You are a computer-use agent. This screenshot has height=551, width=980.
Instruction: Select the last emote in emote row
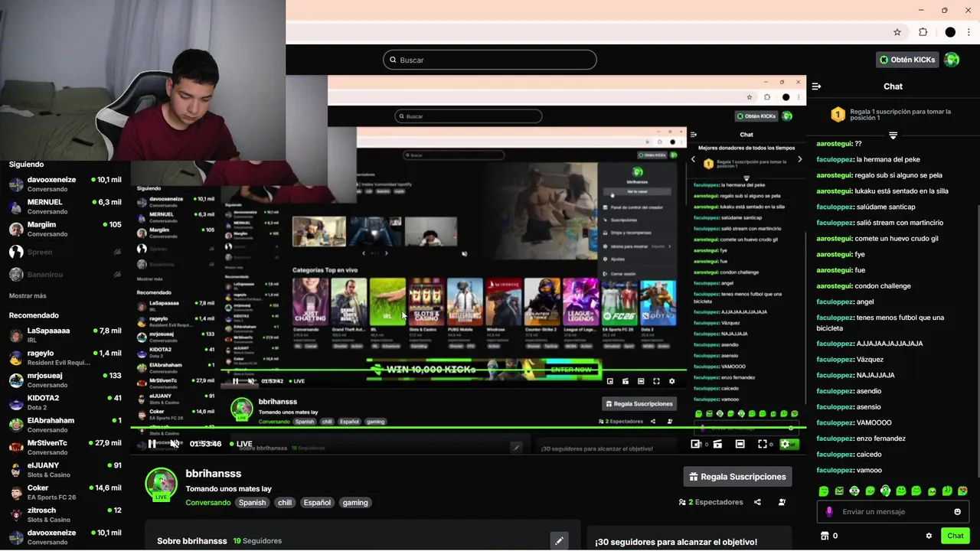[x=962, y=491]
